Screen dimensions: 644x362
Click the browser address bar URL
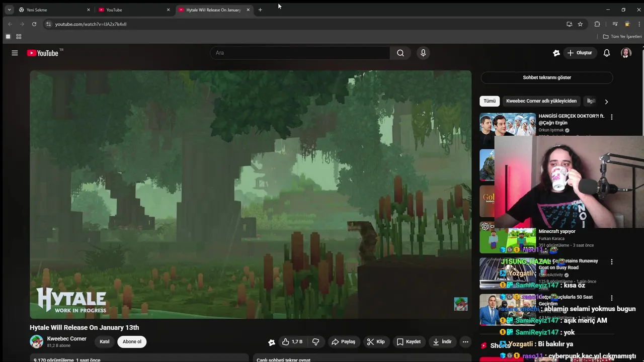(x=91, y=24)
